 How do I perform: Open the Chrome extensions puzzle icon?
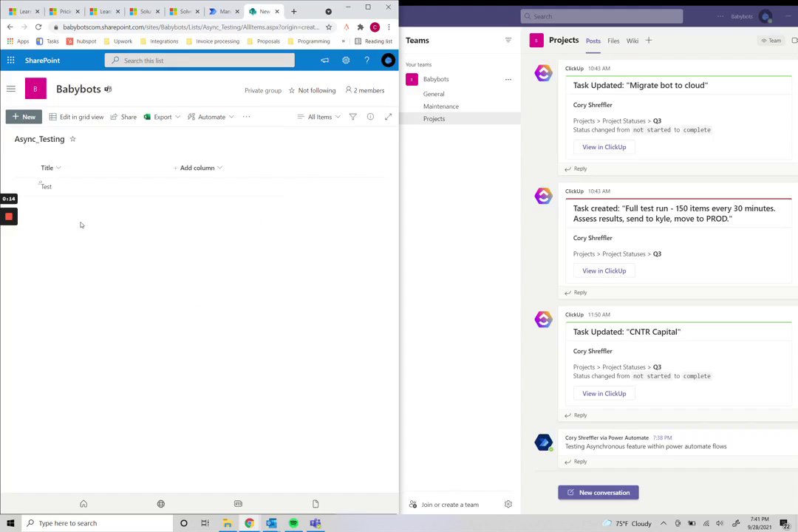[361, 27]
